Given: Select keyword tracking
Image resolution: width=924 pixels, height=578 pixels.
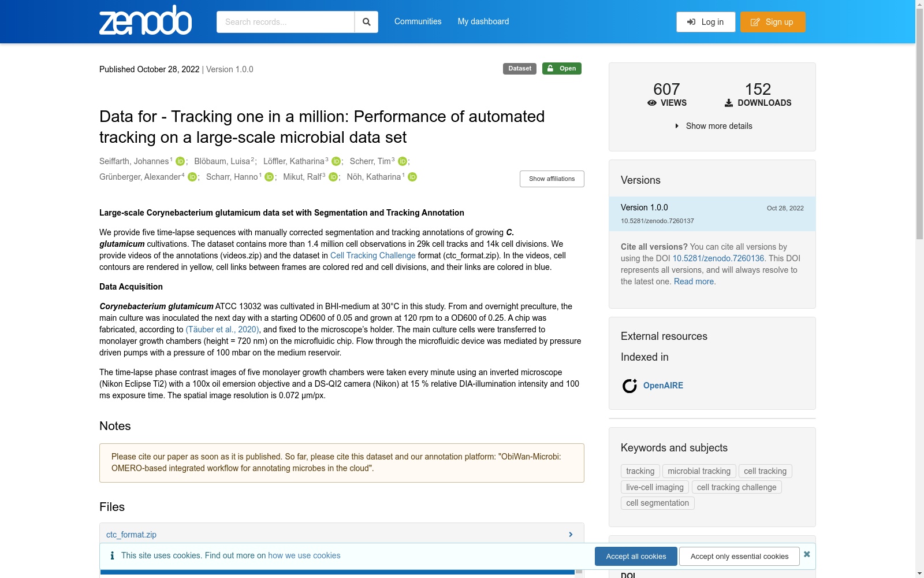Looking at the screenshot, I should tap(640, 471).
